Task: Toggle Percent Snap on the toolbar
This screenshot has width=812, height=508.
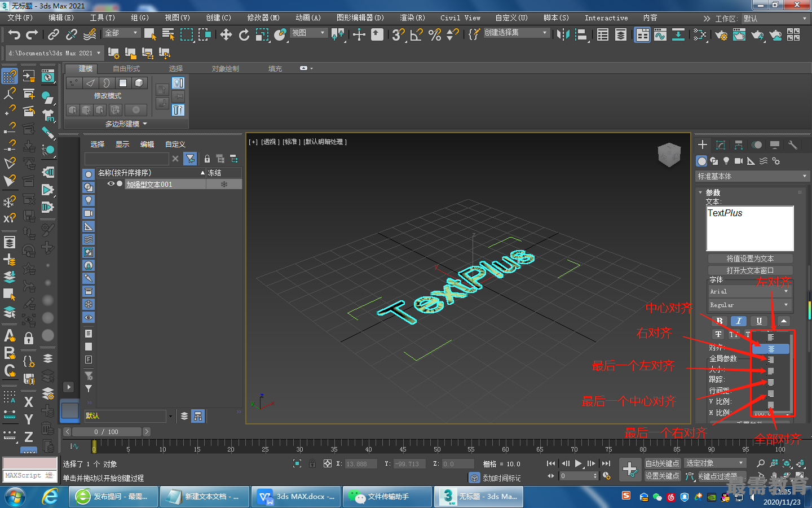Action: pos(434,34)
